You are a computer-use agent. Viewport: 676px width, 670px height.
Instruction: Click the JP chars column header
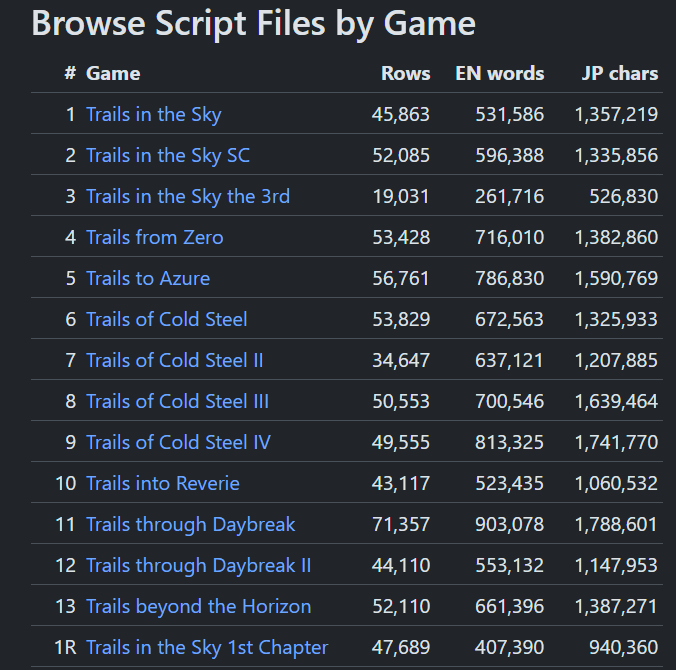pos(620,74)
